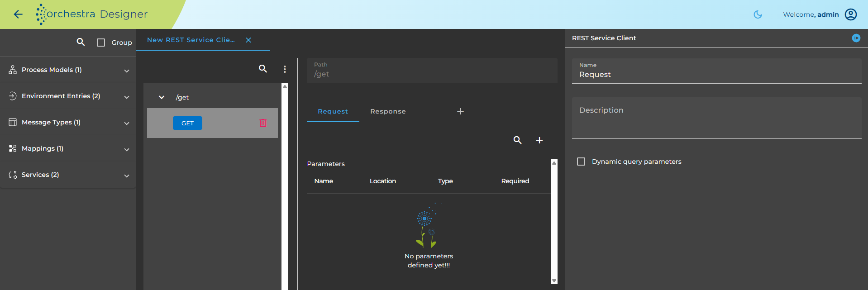Viewport: 868px width, 290px height.
Task: Delete the GET method with trash icon
Action: click(x=263, y=123)
